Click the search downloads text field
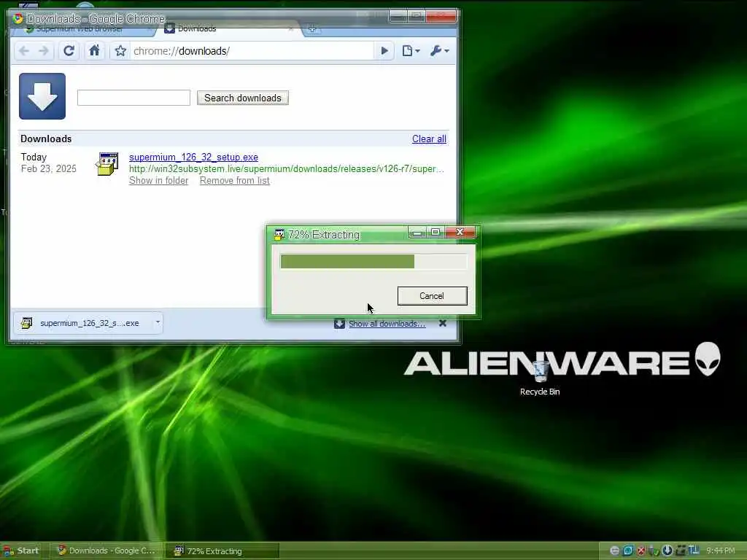Image resolution: width=747 pixels, height=560 pixels. tap(134, 98)
